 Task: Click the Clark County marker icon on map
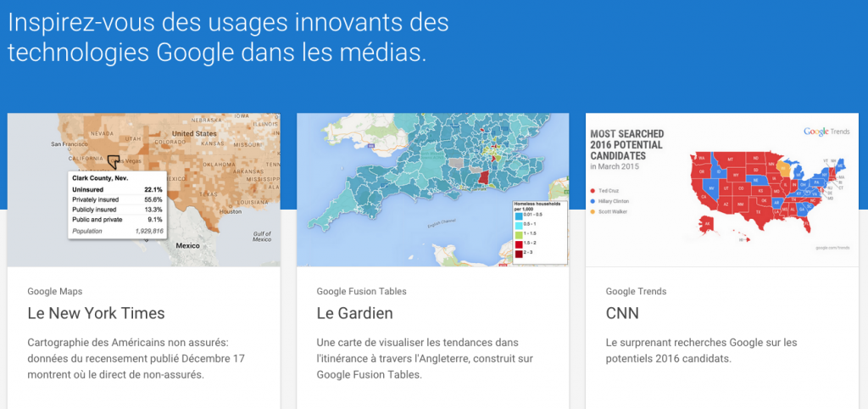pyautogui.click(x=114, y=161)
